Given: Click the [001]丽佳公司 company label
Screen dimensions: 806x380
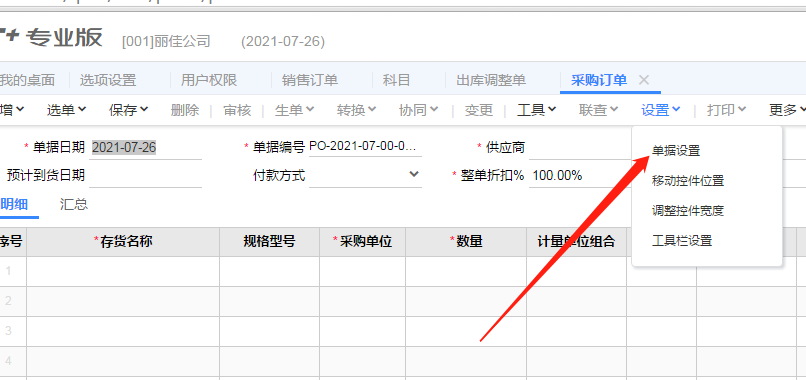Looking at the screenshot, I should coord(166,41).
